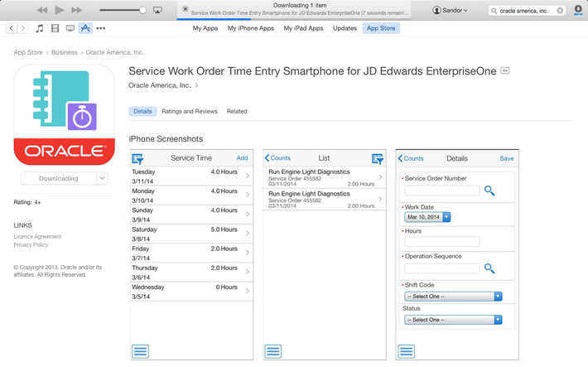Open the downloads arrow icon

click(578, 10)
